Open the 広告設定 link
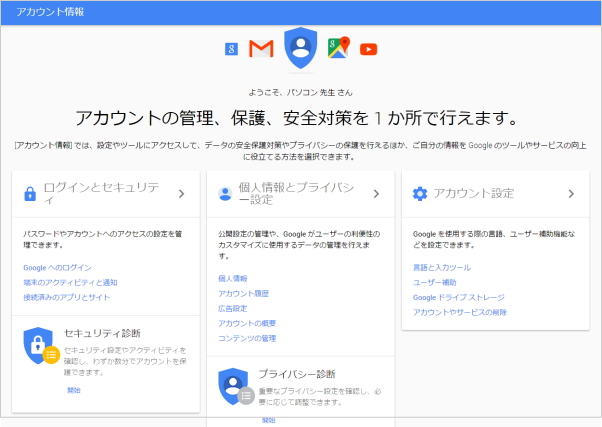 [x=232, y=308]
